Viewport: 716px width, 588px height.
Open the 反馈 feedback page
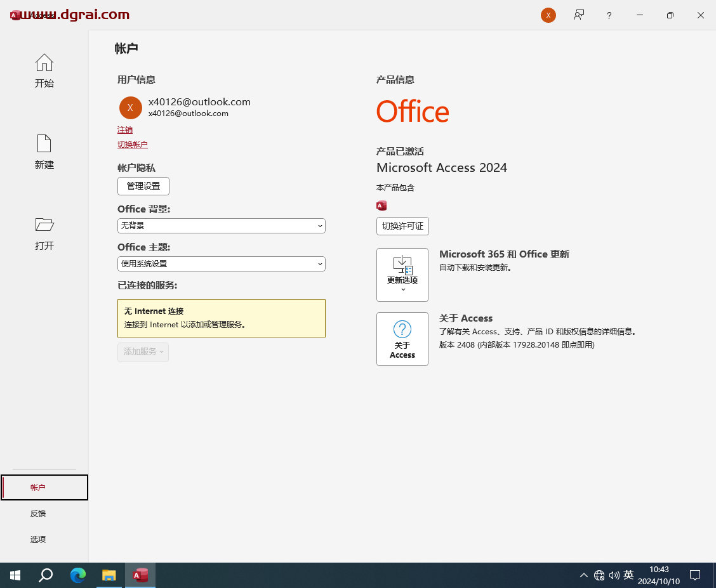click(x=38, y=513)
